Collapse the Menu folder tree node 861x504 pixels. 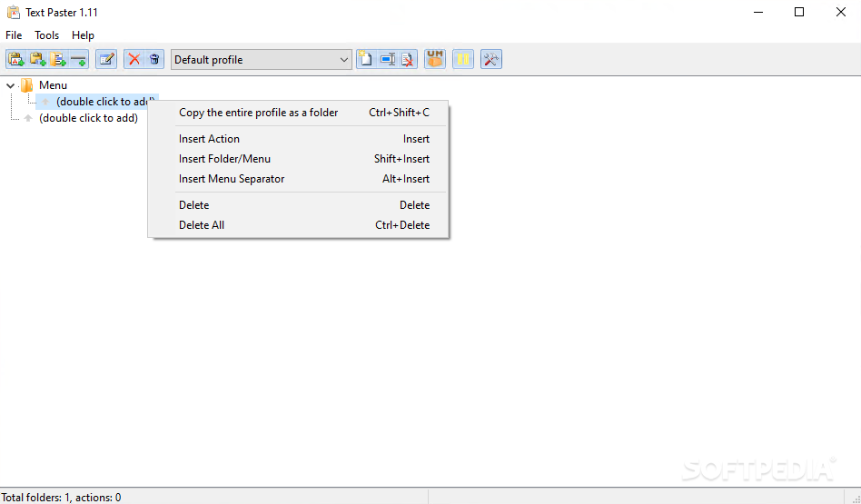(x=10, y=85)
